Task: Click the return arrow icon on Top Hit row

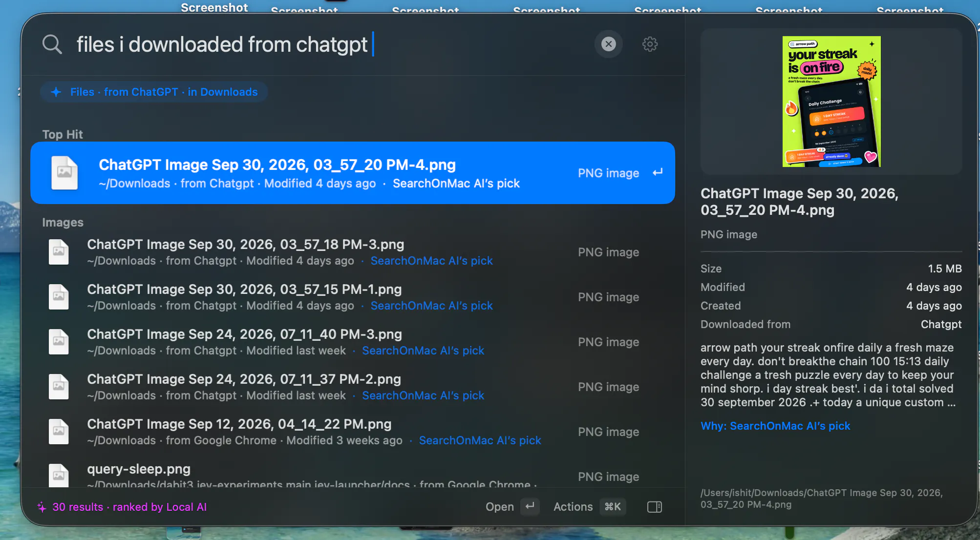Action: pos(658,172)
